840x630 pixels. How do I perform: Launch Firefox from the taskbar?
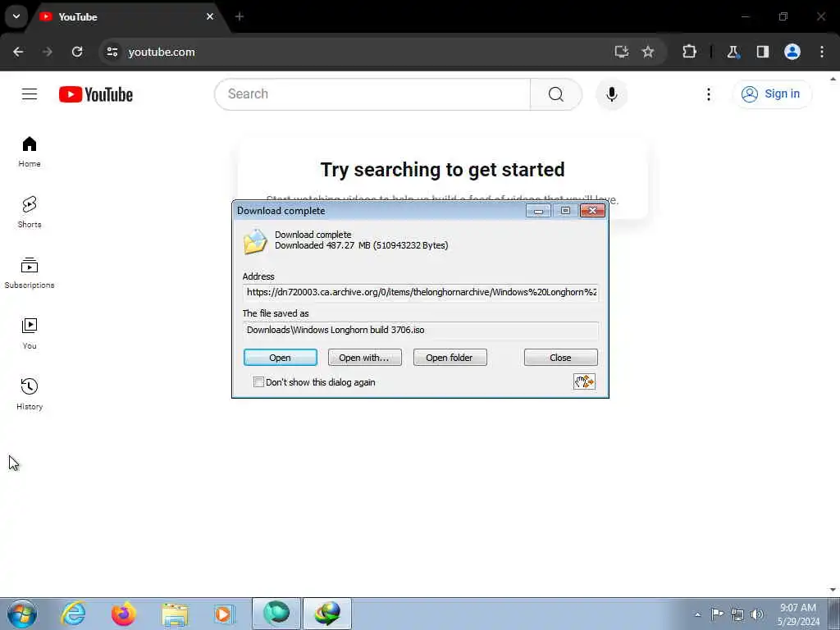pos(123,614)
